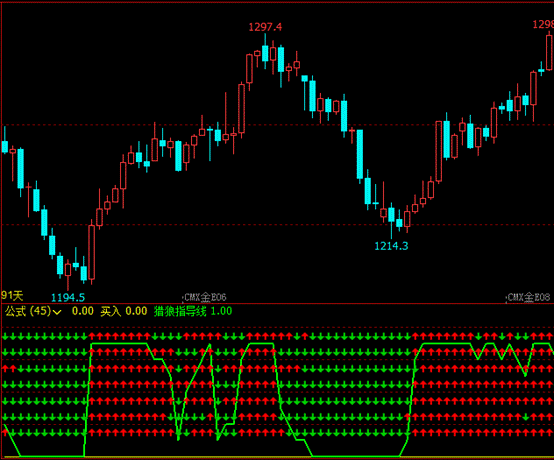Select the 买入 0.00 indicator value
This screenshot has width=554, height=460.
click(x=123, y=311)
